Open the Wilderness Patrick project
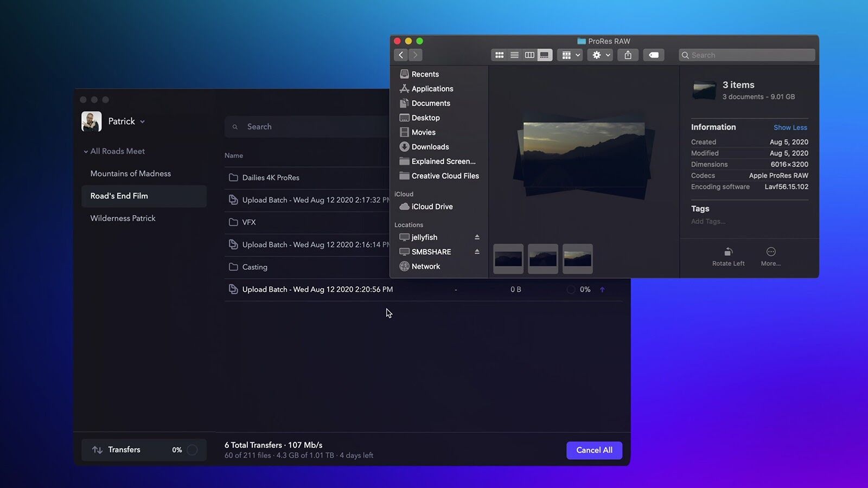This screenshot has height=488, width=868. click(123, 218)
